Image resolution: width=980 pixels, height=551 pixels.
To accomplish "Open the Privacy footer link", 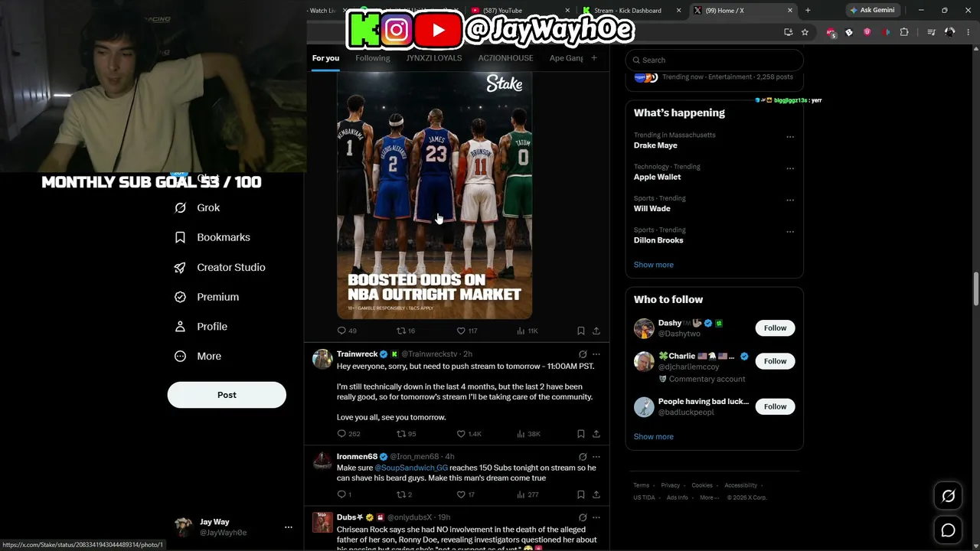I will coord(671,485).
